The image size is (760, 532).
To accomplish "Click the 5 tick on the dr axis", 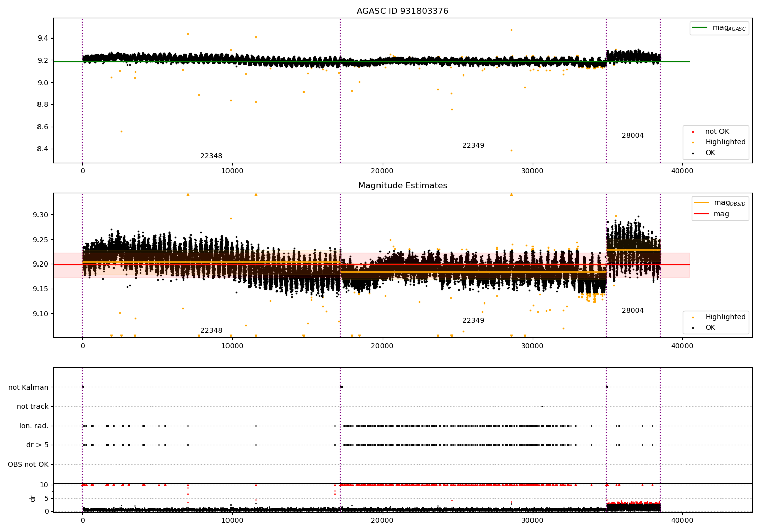I will click(x=46, y=499).
